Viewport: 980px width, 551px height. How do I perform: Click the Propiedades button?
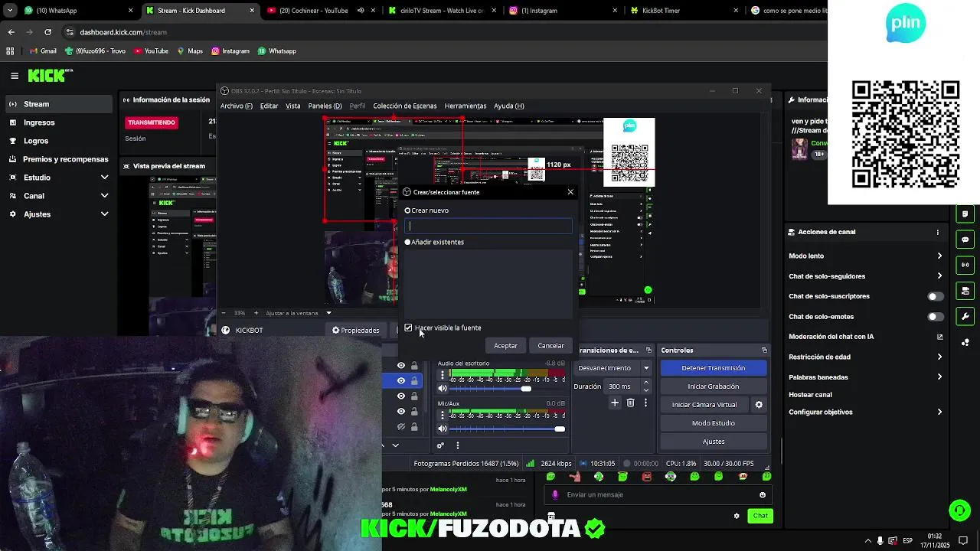(355, 331)
